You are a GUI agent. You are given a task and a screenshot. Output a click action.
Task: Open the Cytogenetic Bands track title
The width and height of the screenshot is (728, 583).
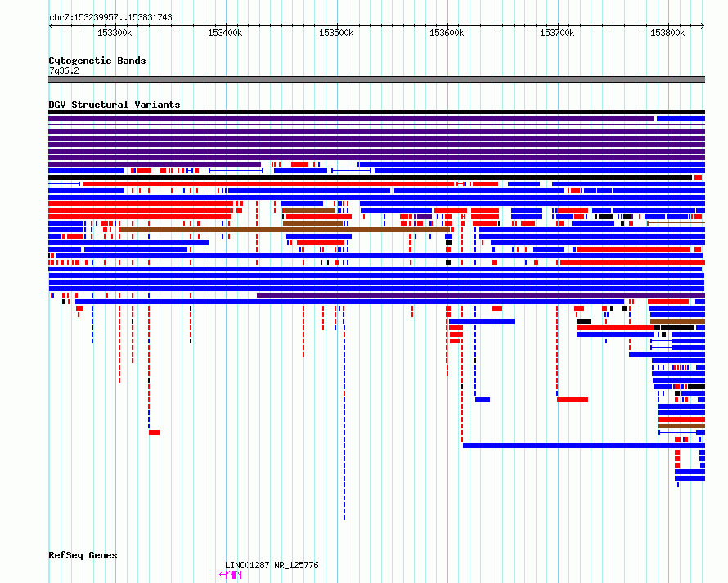pos(97,61)
